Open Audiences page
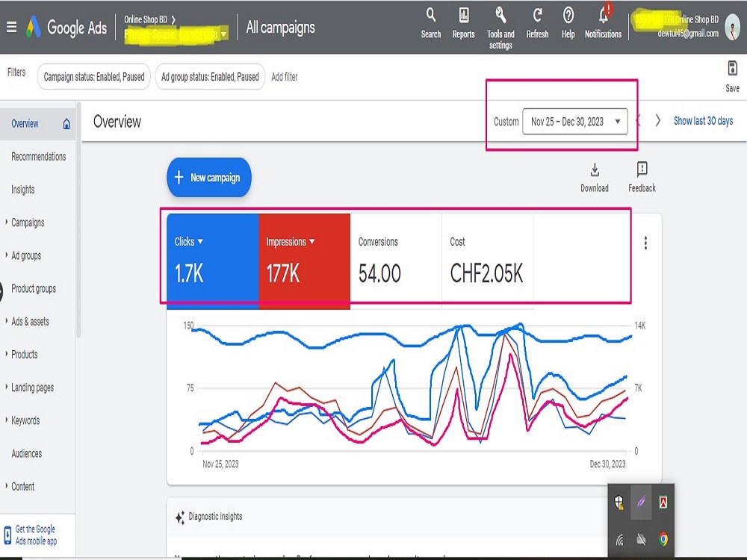Viewport: 747px width, 560px height. click(x=27, y=453)
